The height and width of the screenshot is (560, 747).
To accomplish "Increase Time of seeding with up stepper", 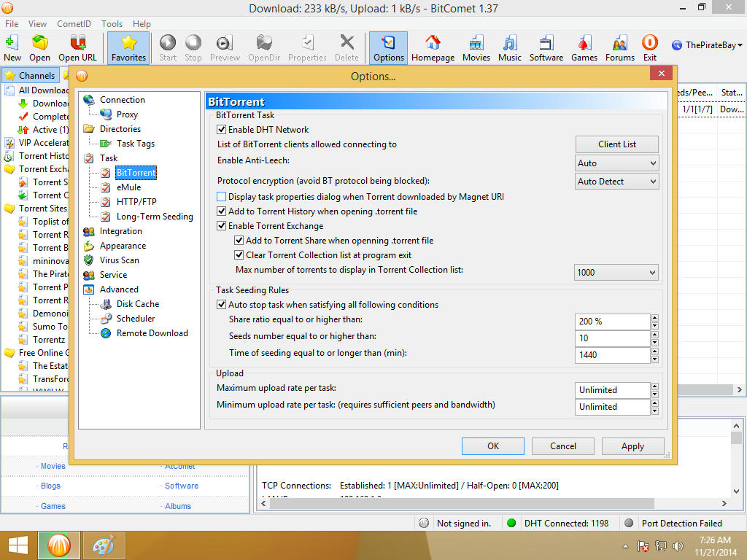I will 654,351.
